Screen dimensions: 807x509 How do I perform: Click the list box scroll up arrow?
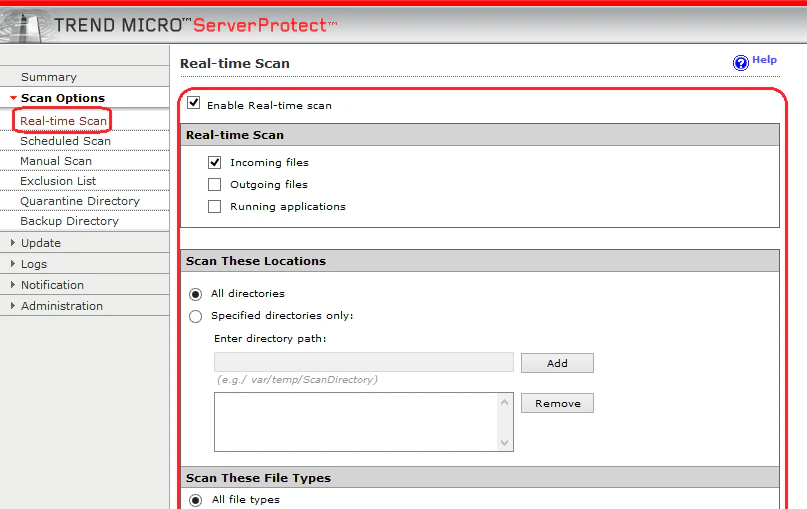tap(504, 402)
